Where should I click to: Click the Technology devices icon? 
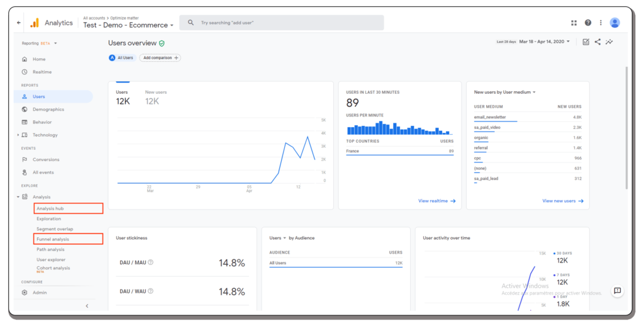pos(25,135)
